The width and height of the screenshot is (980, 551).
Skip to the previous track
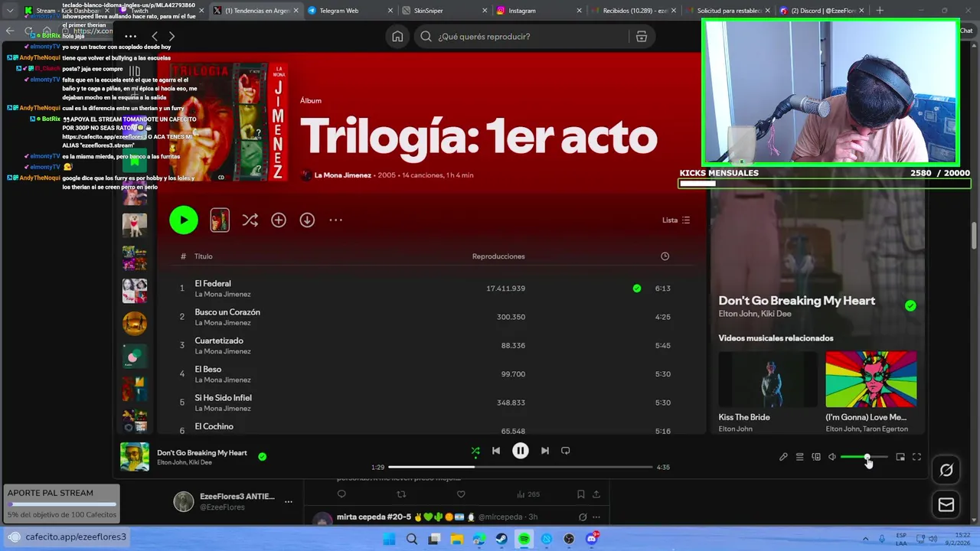pos(496,451)
